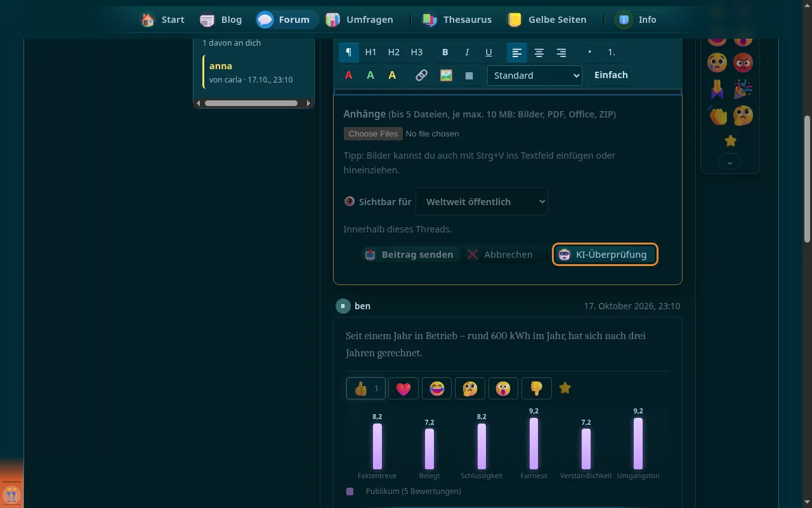Insert the clapping hands emoji
This screenshot has height=508, width=812.
717,116
